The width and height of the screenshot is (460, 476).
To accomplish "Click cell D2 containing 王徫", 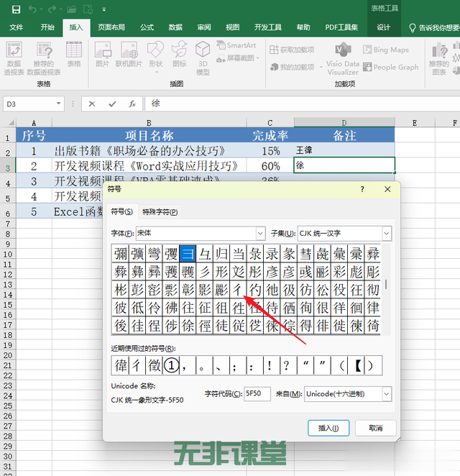I will (x=344, y=150).
